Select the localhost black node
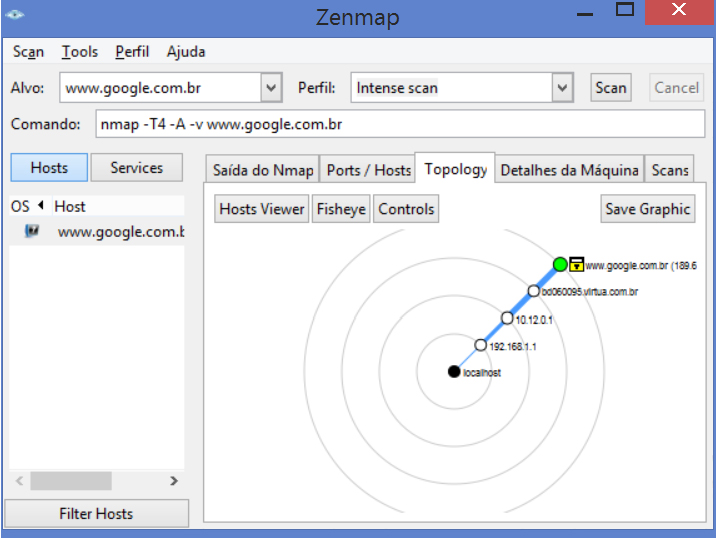The height and width of the screenshot is (538, 716). tap(454, 371)
